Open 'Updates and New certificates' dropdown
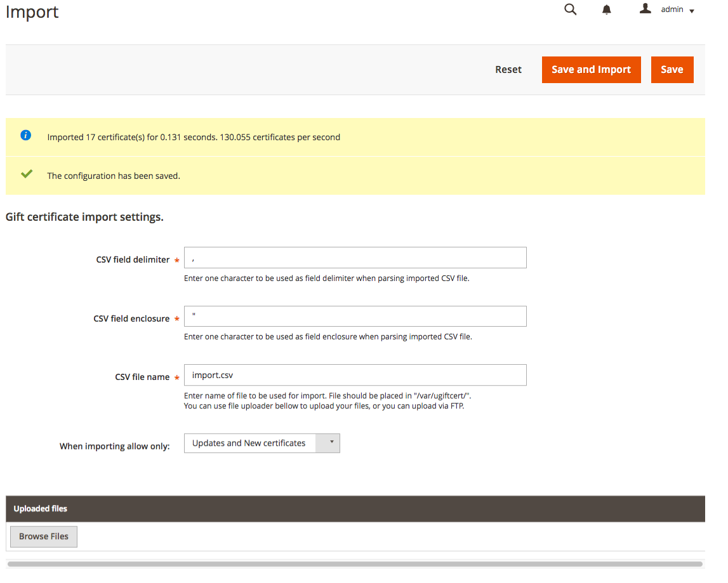 coord(262,443)
